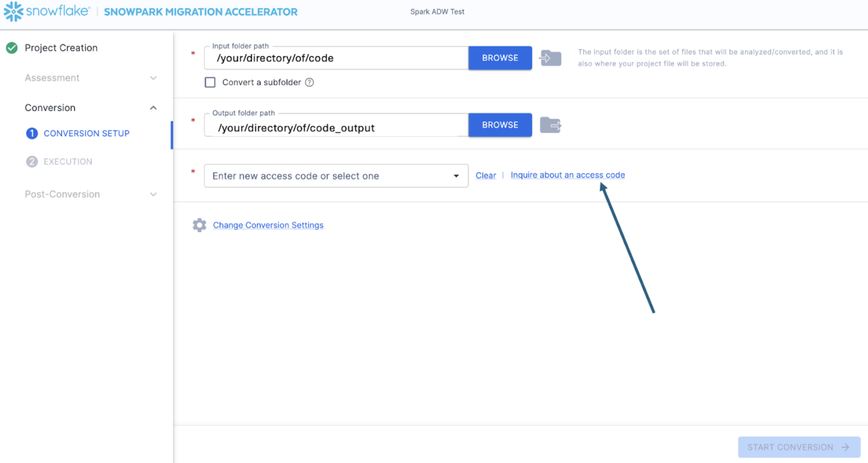Browse for the input folder path
Image resolution: width=868 pixels, height=463 pixels.
pyautogui.click(x=500, y=58)
